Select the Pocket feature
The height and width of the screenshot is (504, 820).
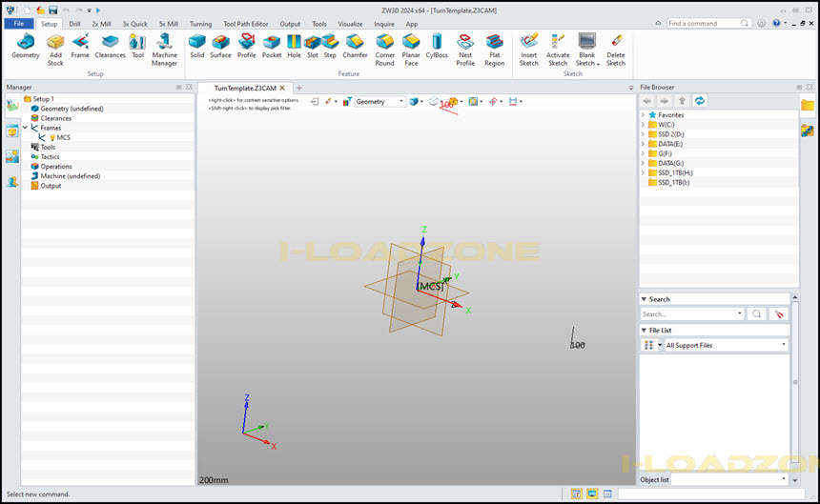[272, 47]
